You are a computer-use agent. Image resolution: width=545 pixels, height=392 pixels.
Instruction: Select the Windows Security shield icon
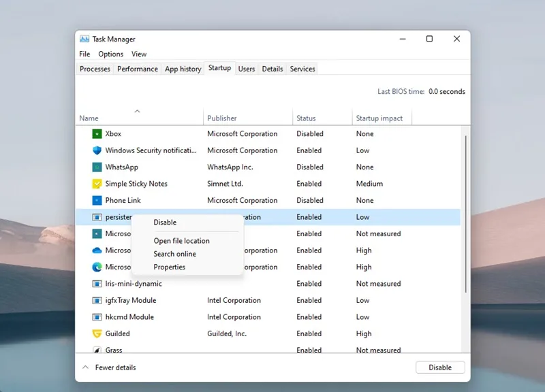(x=97, y=150)
